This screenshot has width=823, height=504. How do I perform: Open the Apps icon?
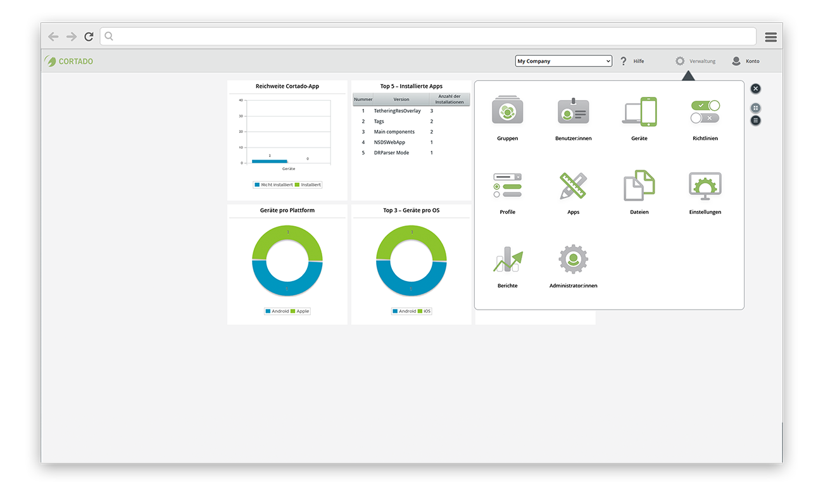[x=573, y=186]
